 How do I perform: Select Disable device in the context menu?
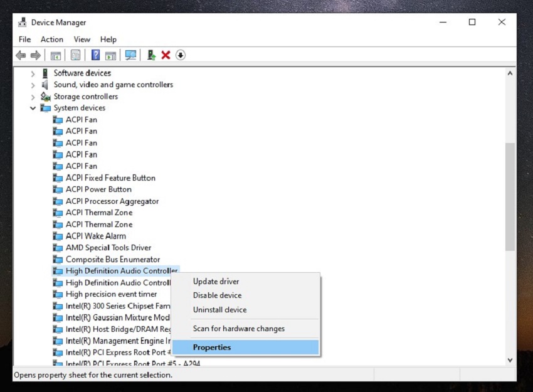coord(217,295)
